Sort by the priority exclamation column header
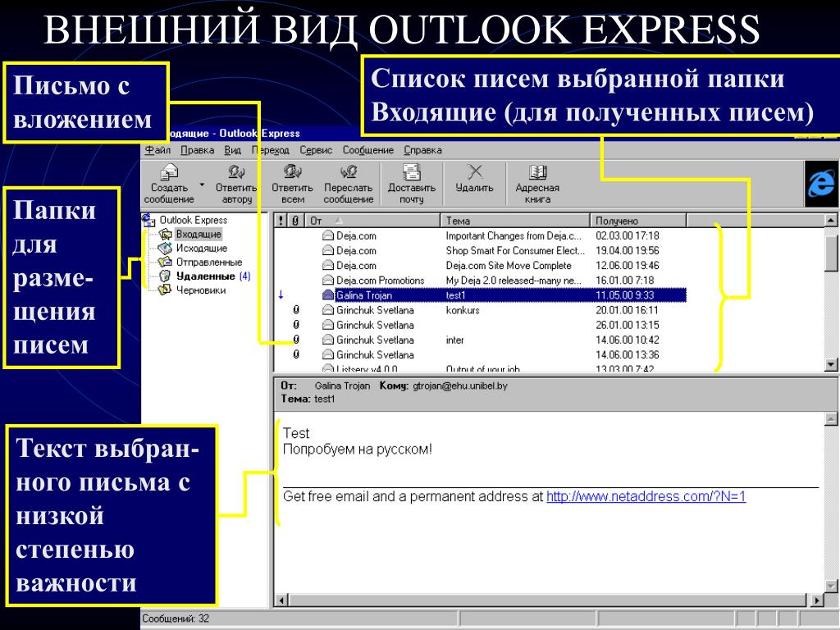The width and height of the screenshot is (840, 630). point(282,221)
